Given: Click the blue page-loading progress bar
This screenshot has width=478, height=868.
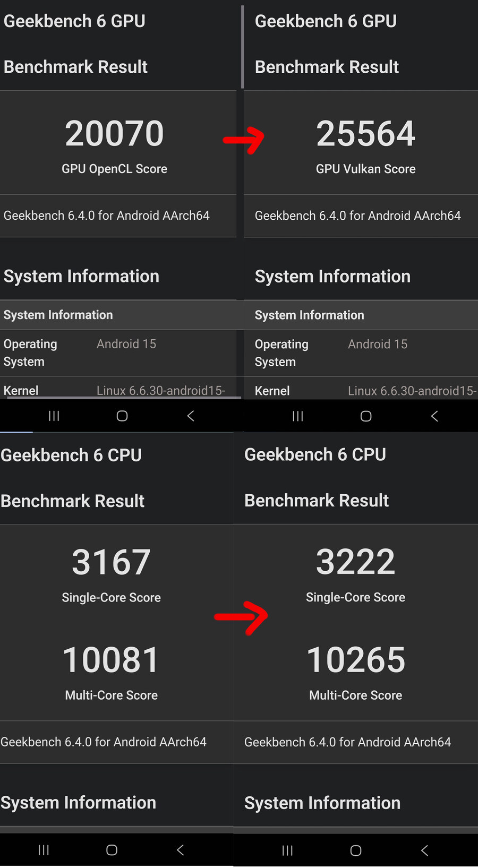Looking at the screenshot, I should (16, 432).
